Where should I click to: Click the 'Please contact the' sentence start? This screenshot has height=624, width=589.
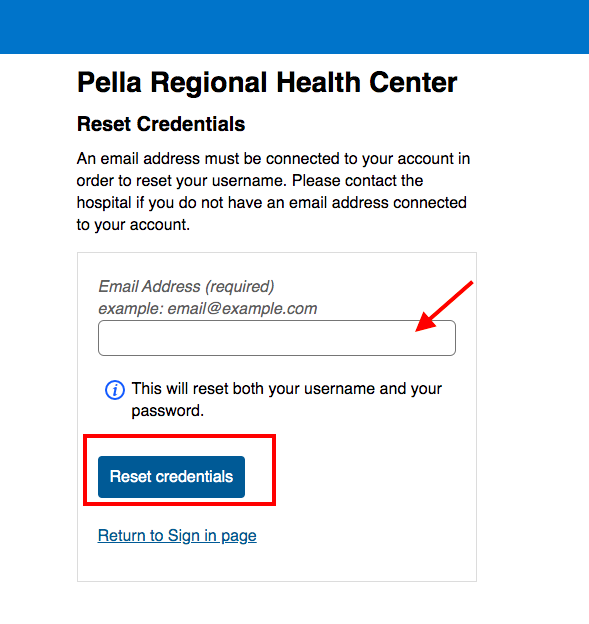(357, 181)
